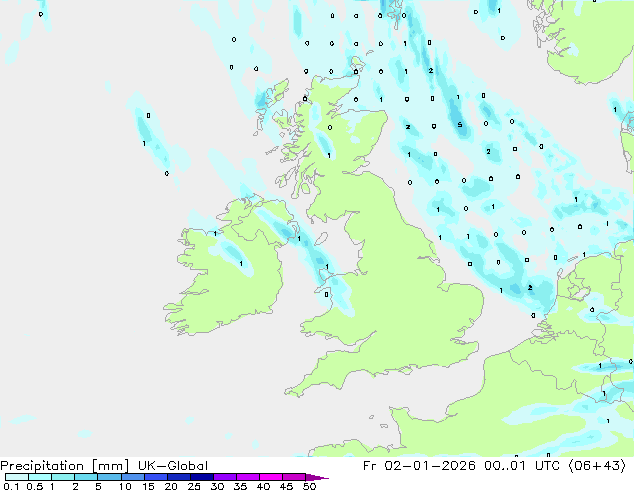Select the legend swatch between 5 and 10
The height and width of the screenshot is (490, 634).
coord(109,477)
